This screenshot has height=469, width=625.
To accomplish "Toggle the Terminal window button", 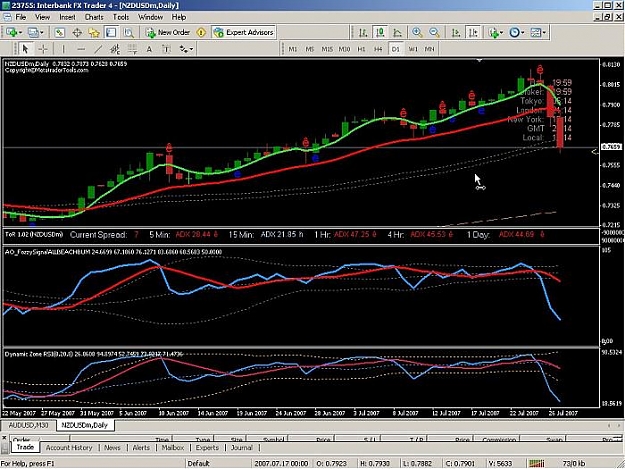I will point(111,33).
